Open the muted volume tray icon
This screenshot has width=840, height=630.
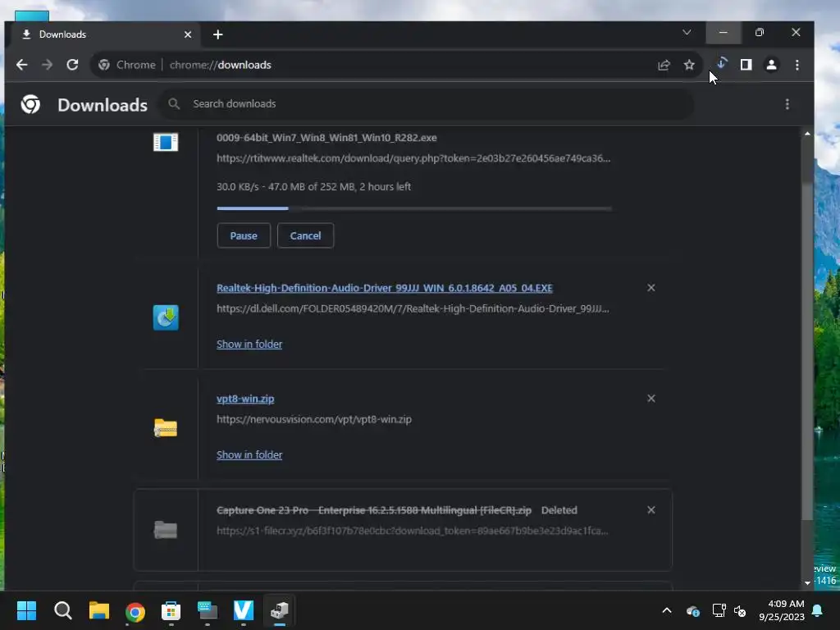[741, 610]
